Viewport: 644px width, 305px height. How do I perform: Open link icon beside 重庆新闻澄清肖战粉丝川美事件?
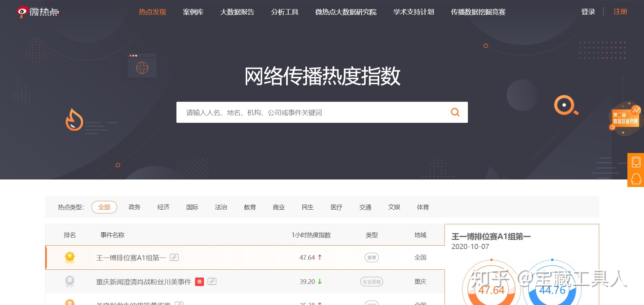click(212, 282)
